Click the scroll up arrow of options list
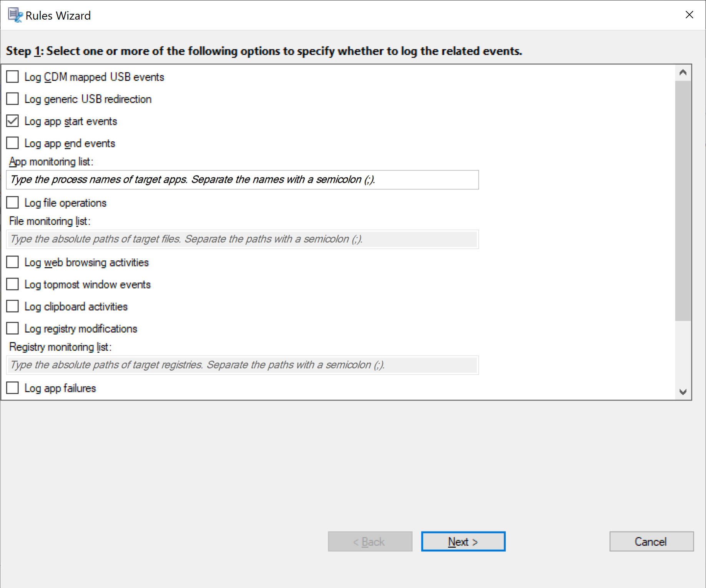Screen dimensions: 706x588 click(x=683, y=73)
